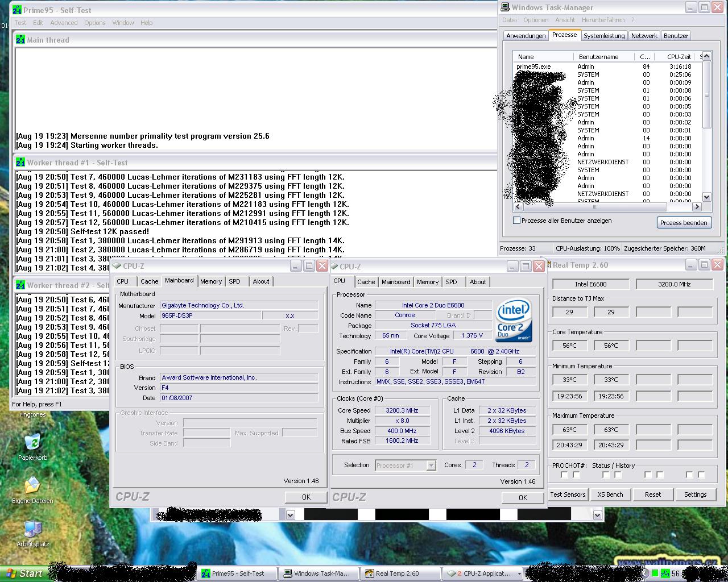This screenshot has width=728, height=582.
Task: Open Cache tab in processor CPU-Z window
Action: (x=366, y=282)
